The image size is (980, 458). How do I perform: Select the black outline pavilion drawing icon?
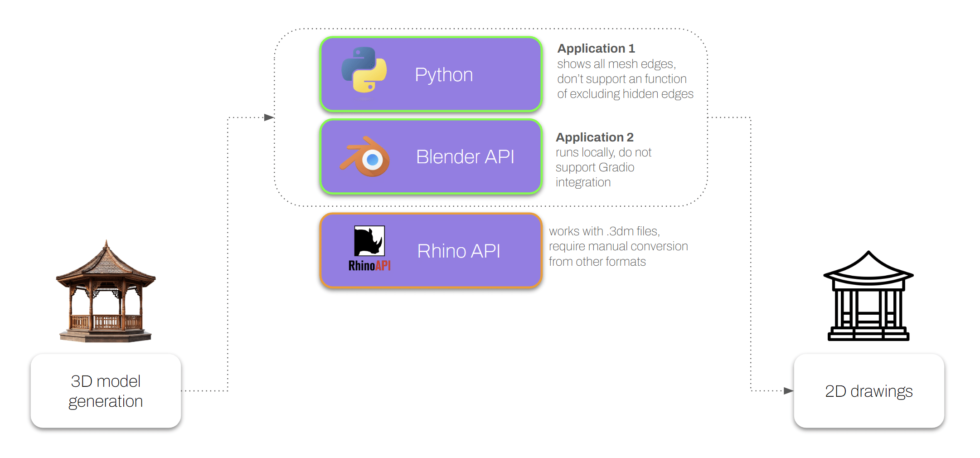pos(868,295)
